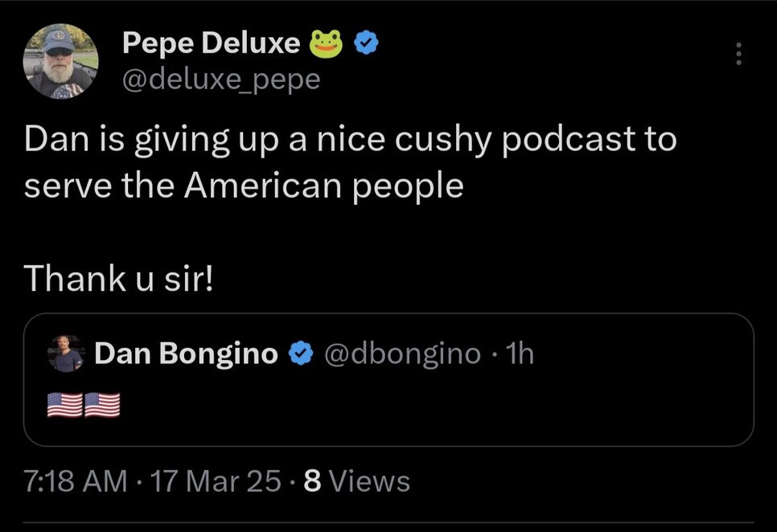The image size is (777, 532).
Task: Open the 8 Views count
Action: [357, 481]
